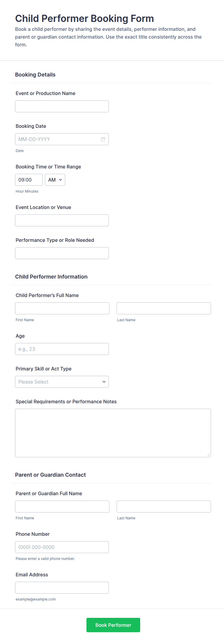Click Parent or Guardian Last Name field
224x644 pixels.
[x=164, y=506]
